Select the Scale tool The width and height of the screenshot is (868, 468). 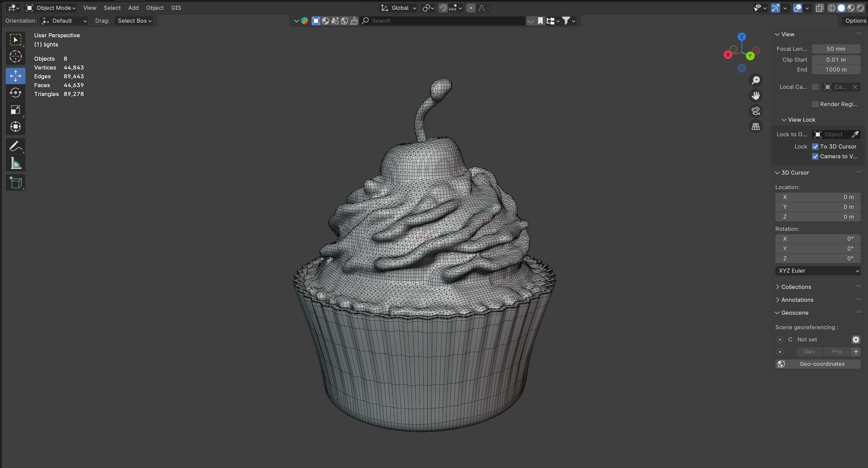(x=15, y=110)
